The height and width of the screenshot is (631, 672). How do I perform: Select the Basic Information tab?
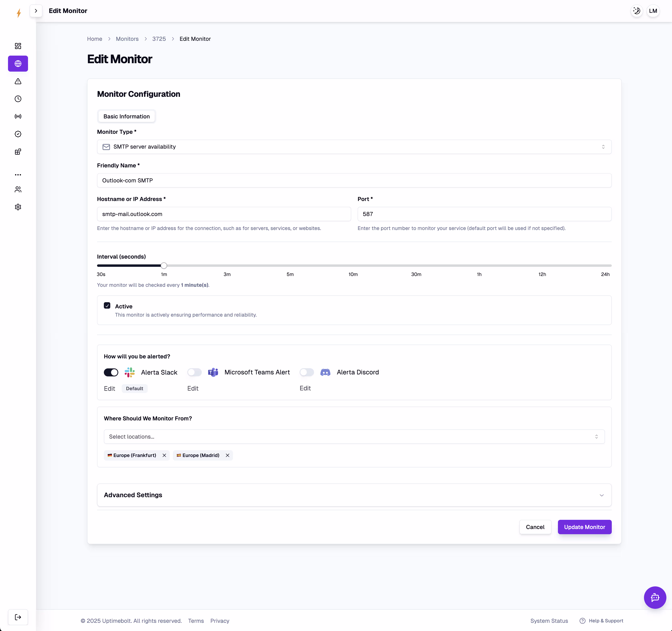126,117
